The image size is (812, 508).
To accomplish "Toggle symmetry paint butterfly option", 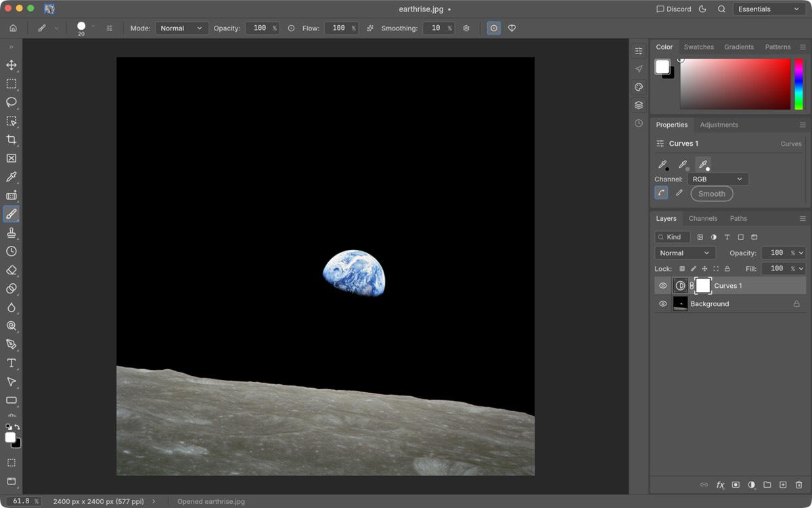I will click(x=512, y=28).
